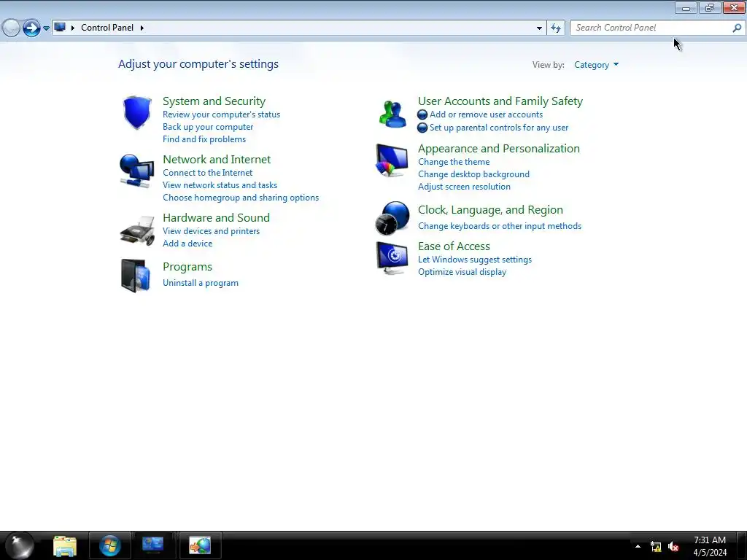The width and height of the screenshot is (747, 560).
Task: Open Set up parental controls for any user
Action: coord(499,127)
